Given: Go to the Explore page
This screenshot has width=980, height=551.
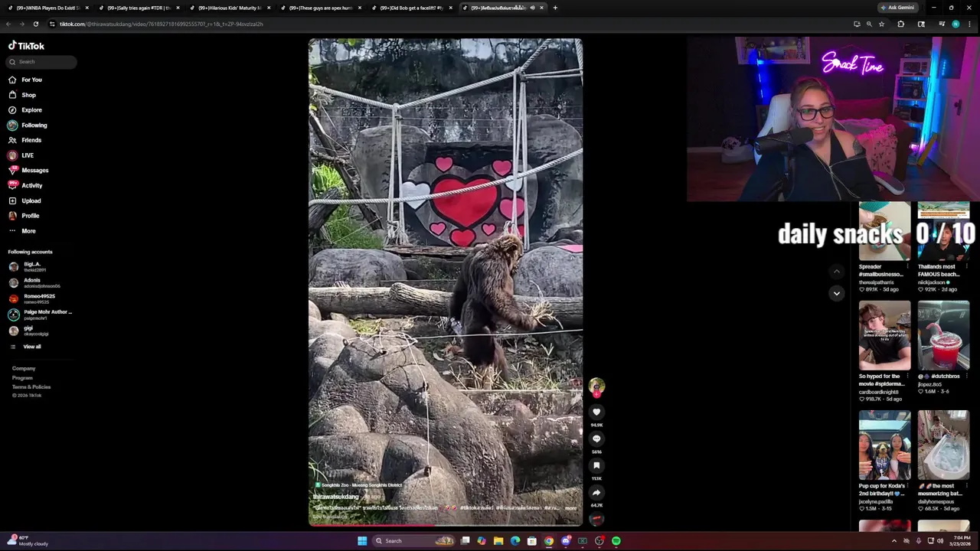Looking at the screenshot, I should [25, 110].
